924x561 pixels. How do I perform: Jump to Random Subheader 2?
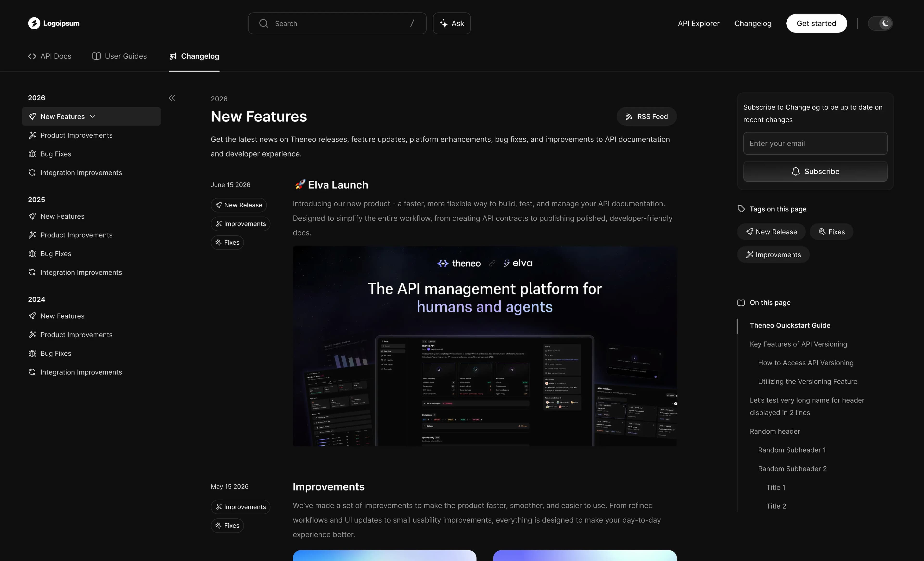point(792,469)
